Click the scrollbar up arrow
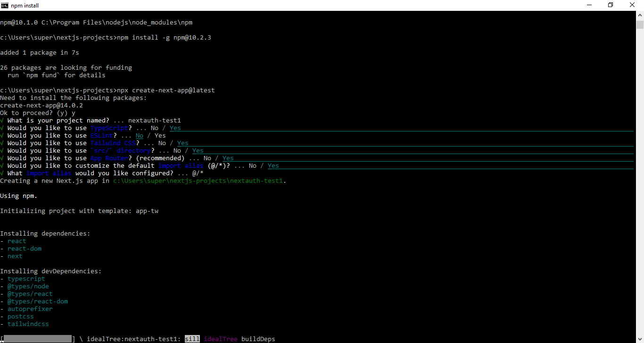 (640, 16)
